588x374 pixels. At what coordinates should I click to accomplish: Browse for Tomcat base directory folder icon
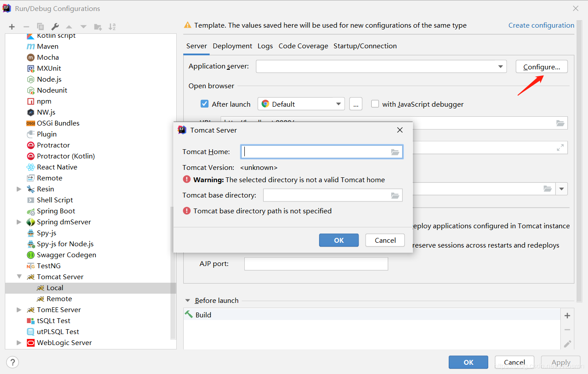pyautogui.click(x=395, y=195)
